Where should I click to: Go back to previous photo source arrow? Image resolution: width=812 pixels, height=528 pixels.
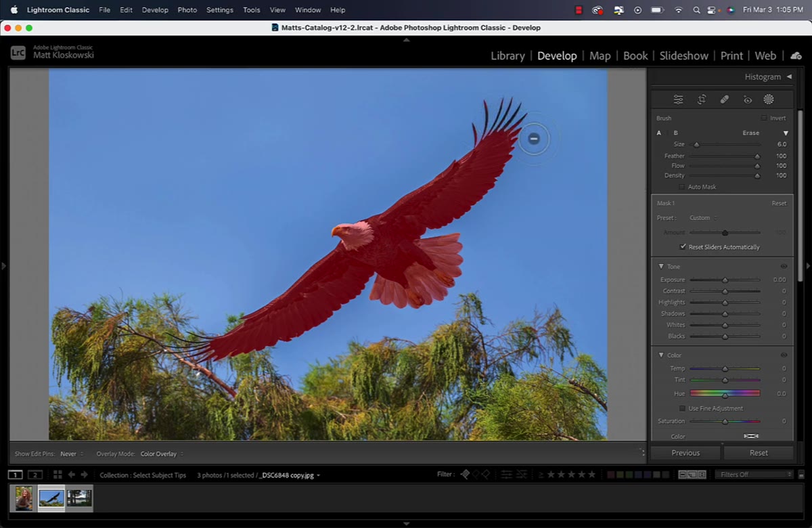(x=72, y=475)
